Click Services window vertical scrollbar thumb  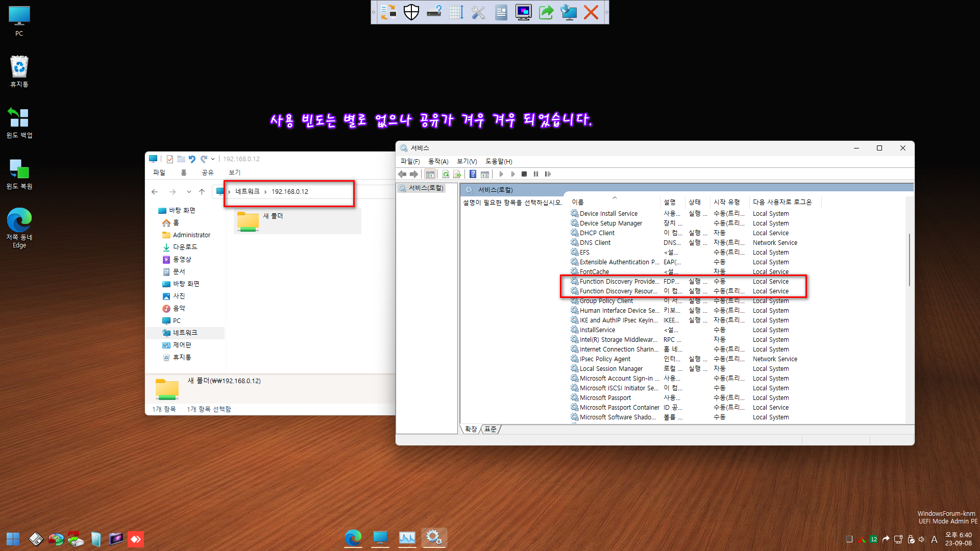tap(910, 260)
